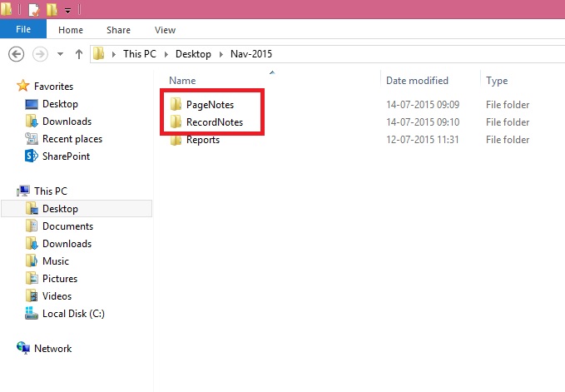The height and width of the screenshot is (392, 565).
Task: Click Desktop icon under Favorites
Action: [32, 104]
